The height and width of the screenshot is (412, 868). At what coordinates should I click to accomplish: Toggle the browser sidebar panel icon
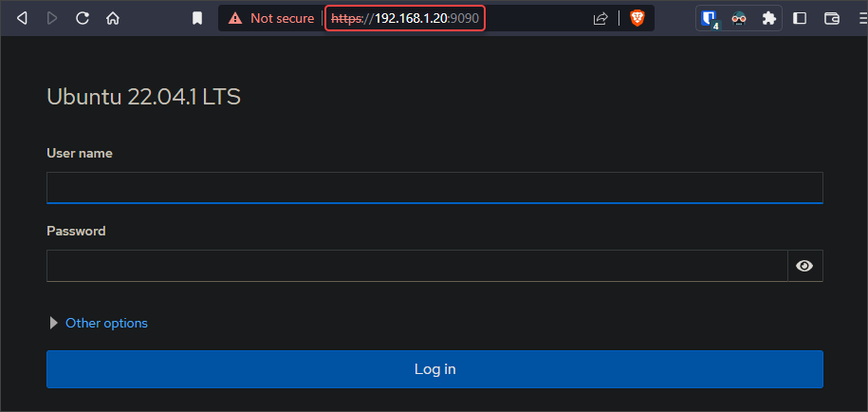click(x=800, y=18)
